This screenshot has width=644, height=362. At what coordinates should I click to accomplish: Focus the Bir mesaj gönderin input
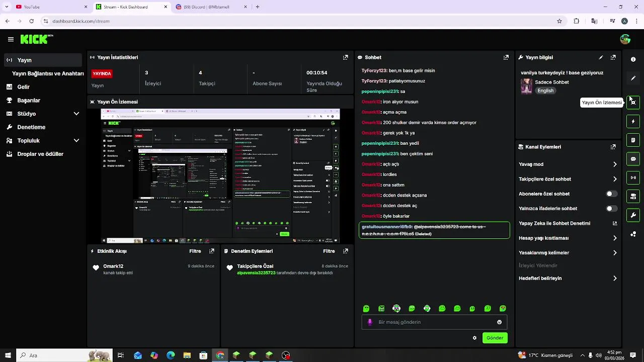435,322
